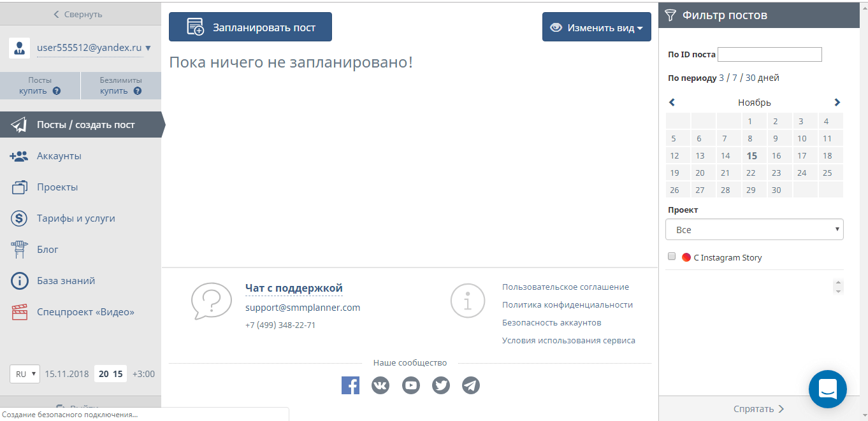This screenshot has width=868, height=421.
Task: Expand the user555512@yandex.ru account menu
Action: pos(93,48)
